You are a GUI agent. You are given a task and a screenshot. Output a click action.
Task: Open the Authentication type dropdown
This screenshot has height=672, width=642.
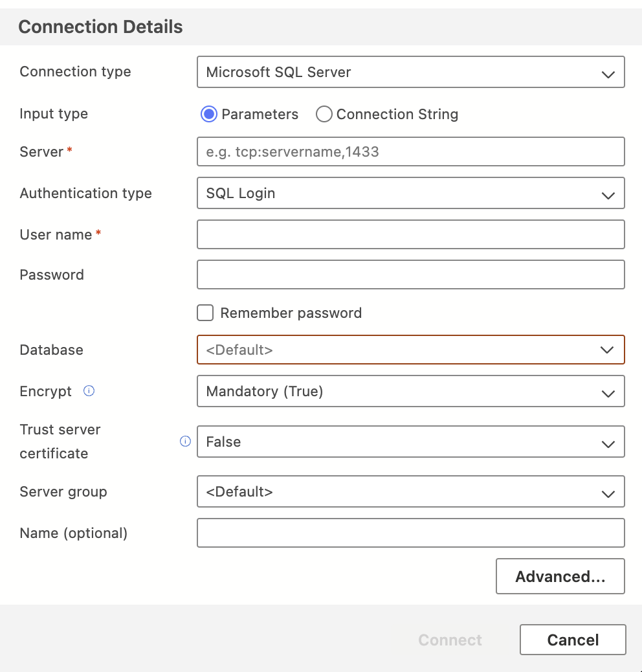point(411,193)
